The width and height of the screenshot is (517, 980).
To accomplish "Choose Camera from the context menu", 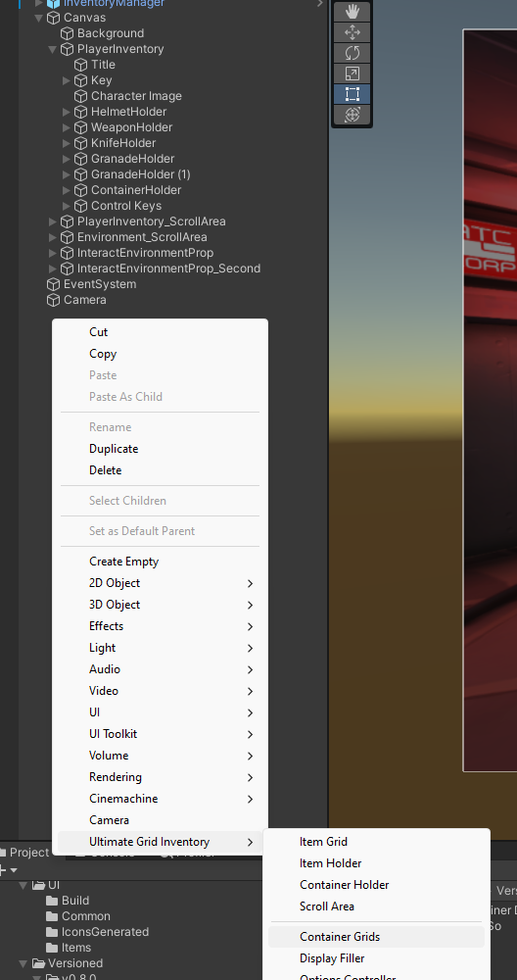I will (x=160, y=820).
